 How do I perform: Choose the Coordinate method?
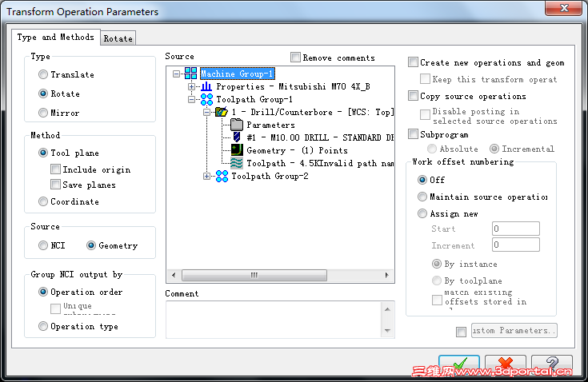43,201
